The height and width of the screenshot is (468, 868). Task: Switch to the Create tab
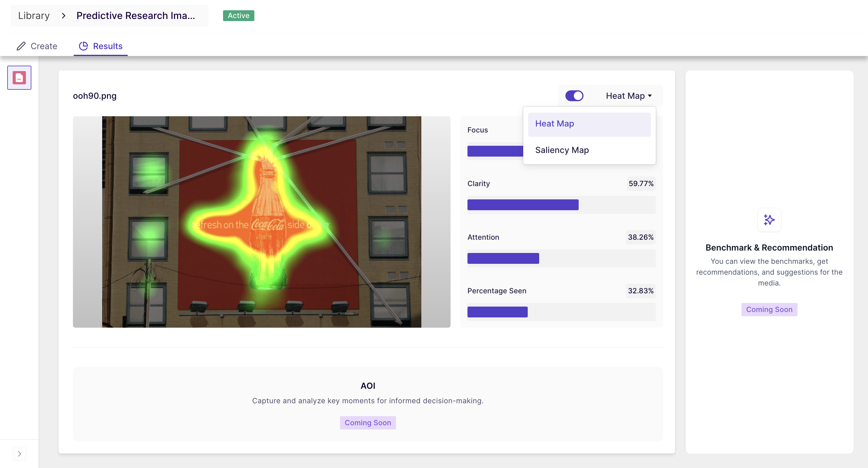37,46
